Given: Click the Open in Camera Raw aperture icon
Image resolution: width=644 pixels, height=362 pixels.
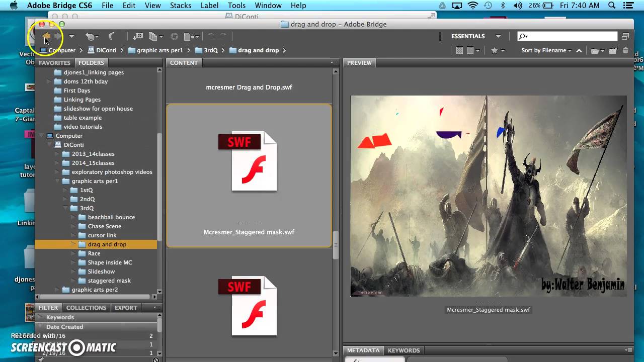Looking at the screenshot, I should (175, 36).
